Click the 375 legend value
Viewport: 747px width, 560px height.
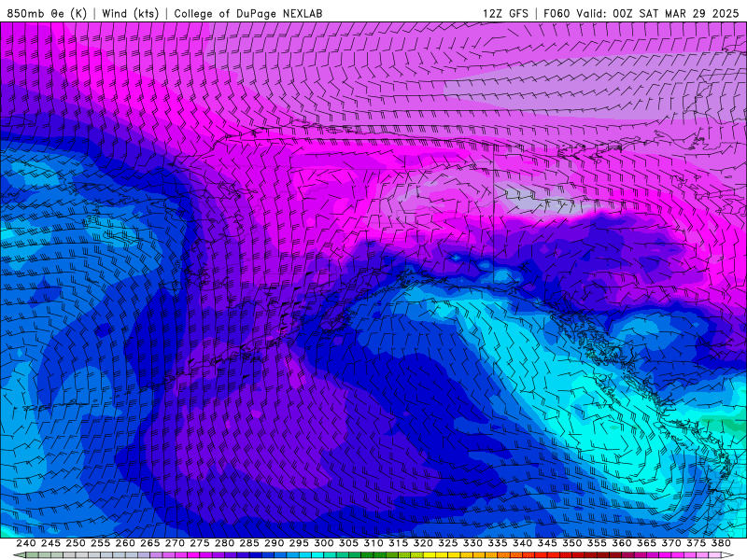pos(696,543)
